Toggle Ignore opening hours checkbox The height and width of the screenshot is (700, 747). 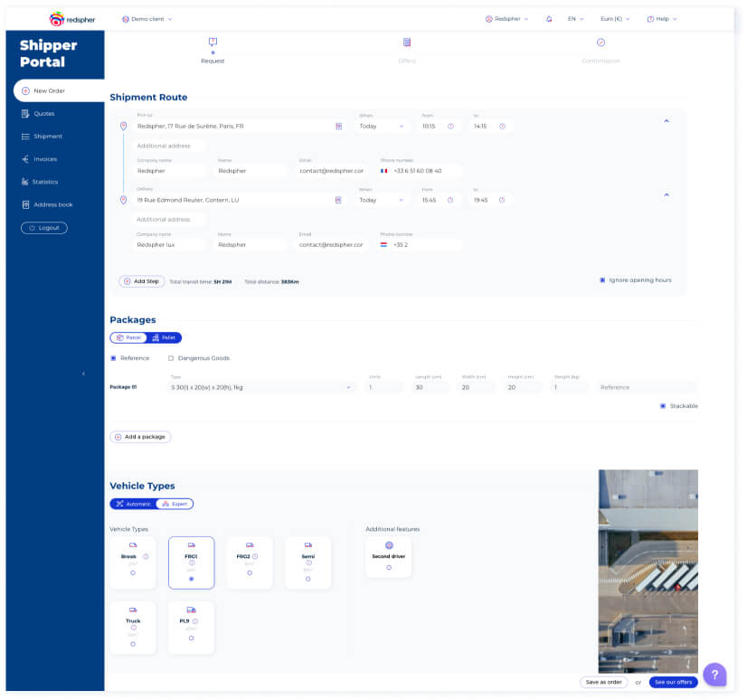[602, 280]
